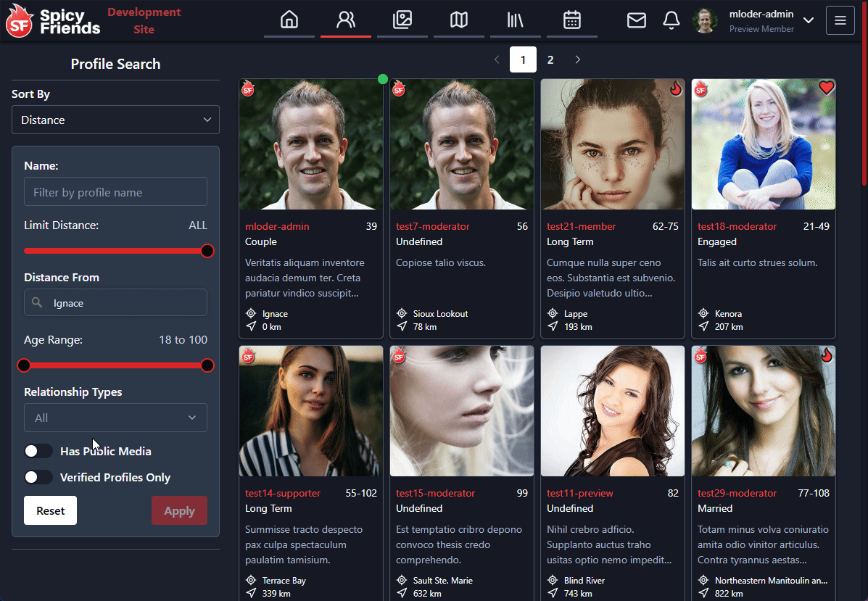Enable the Verified Profiles Only toggle
The width and height of the screenshot is (868, 601).
pyautogui.click(x=38, y=477)
